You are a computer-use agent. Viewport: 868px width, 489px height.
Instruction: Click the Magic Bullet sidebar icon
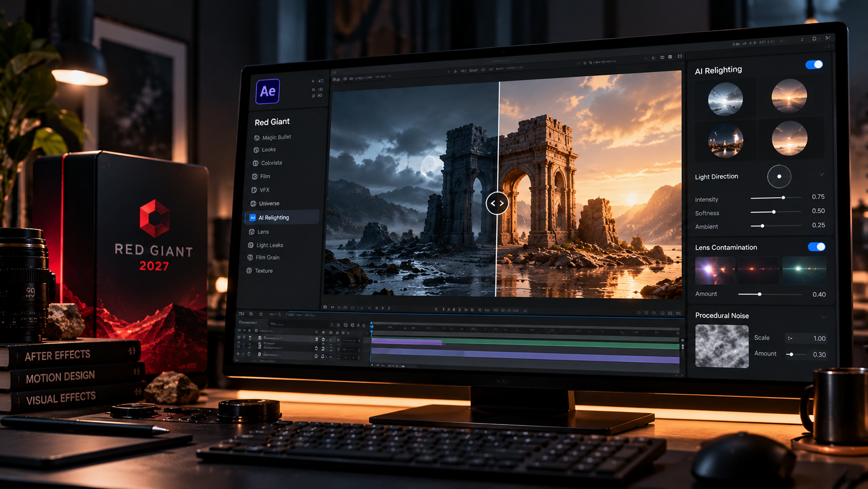click(x=256, y=138)
